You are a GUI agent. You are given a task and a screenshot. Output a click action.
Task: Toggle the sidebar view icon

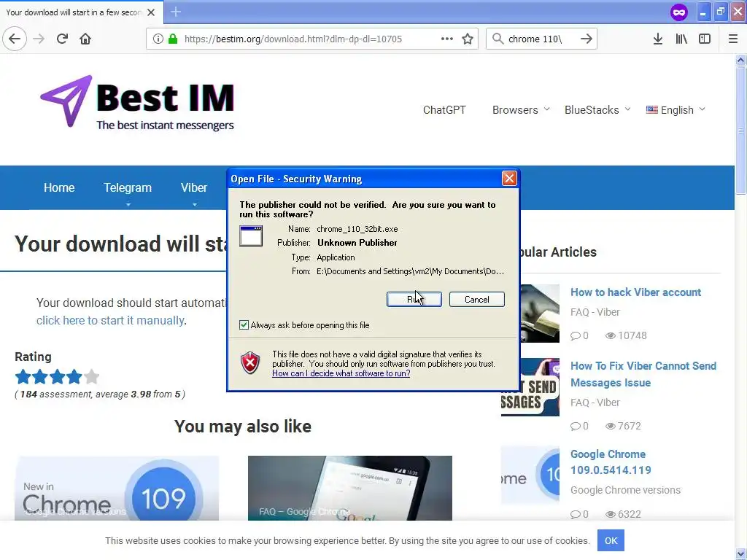click(x=705, y=39)
